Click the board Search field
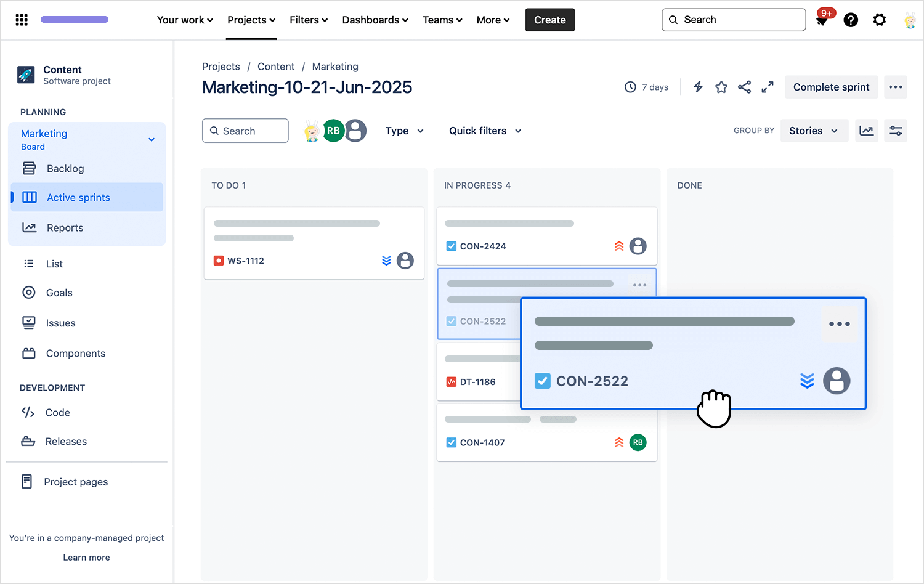The height and width of the screenshot is (584, 924). [245, 131]
